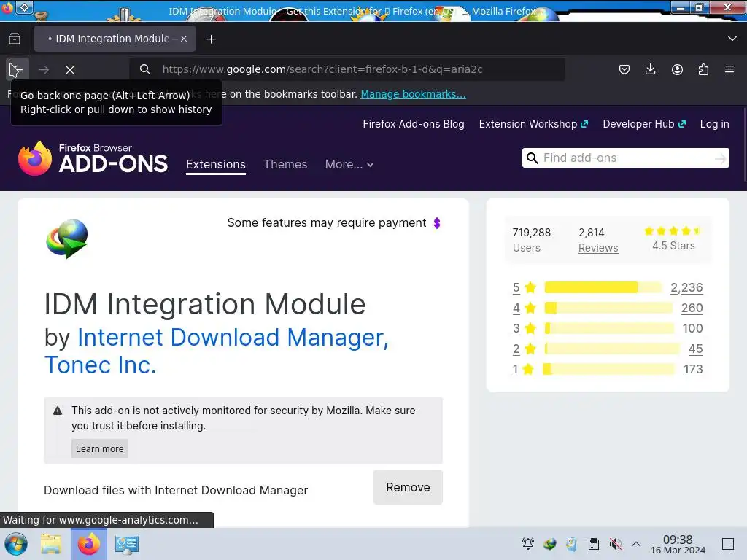Open Firefox Add-ons Blog link

[x=414, y=124]
